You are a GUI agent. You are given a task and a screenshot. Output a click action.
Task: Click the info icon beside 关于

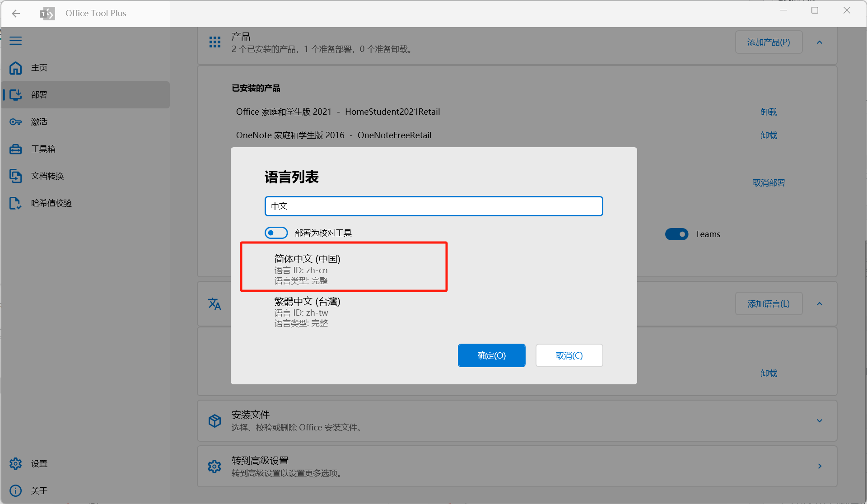coord(16,490)
